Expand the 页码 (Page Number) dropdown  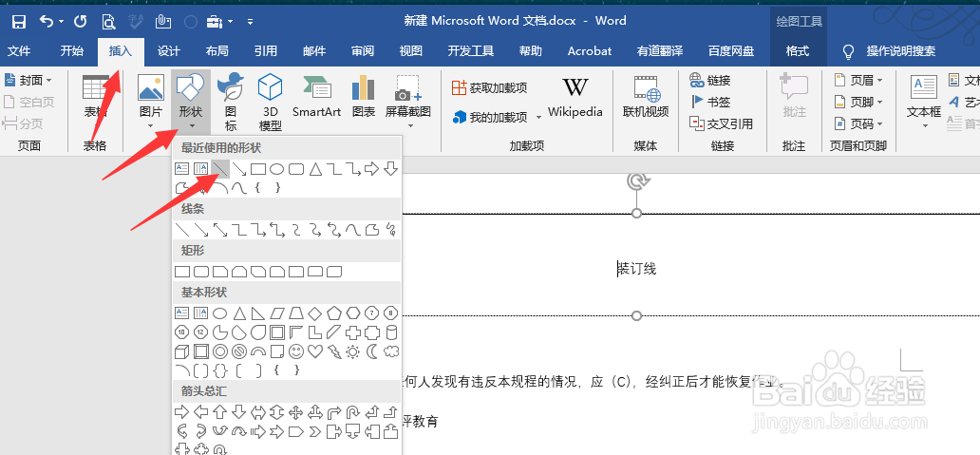pyautogui.click(x=879, y=123)
